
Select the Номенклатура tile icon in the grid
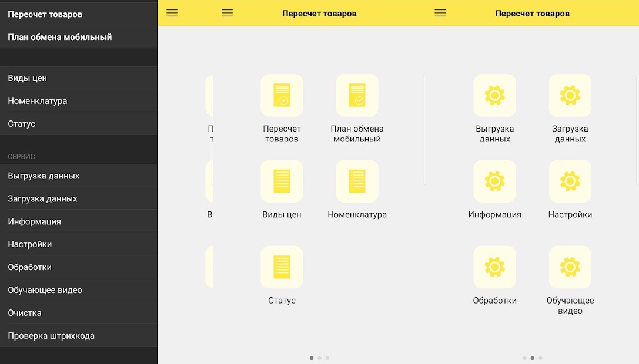(x=357, y=181)
